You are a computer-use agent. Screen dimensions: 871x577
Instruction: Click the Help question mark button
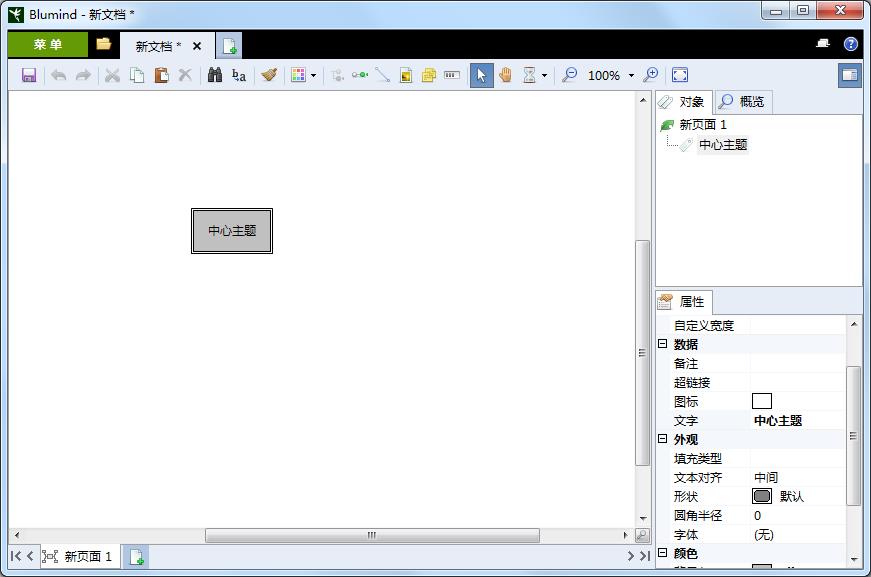point(849,45)
